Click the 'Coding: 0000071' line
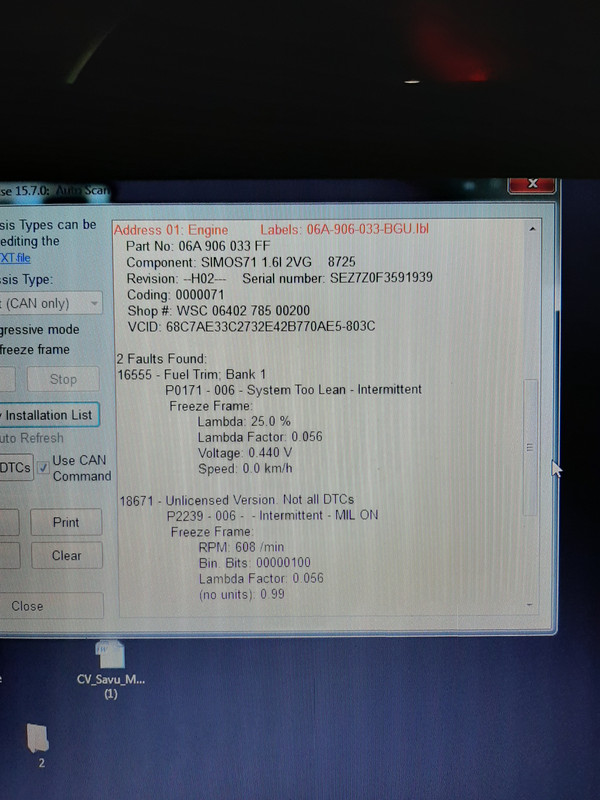Screen dimensions: 600x800 176,294
